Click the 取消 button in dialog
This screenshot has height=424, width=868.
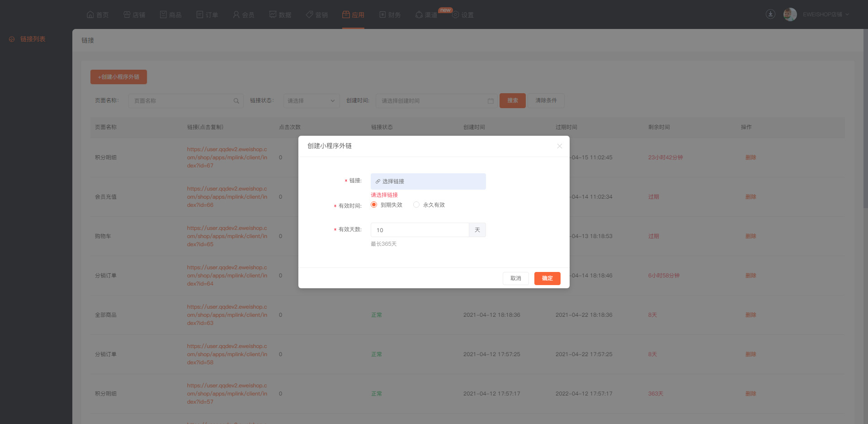(x=515, y=278)
